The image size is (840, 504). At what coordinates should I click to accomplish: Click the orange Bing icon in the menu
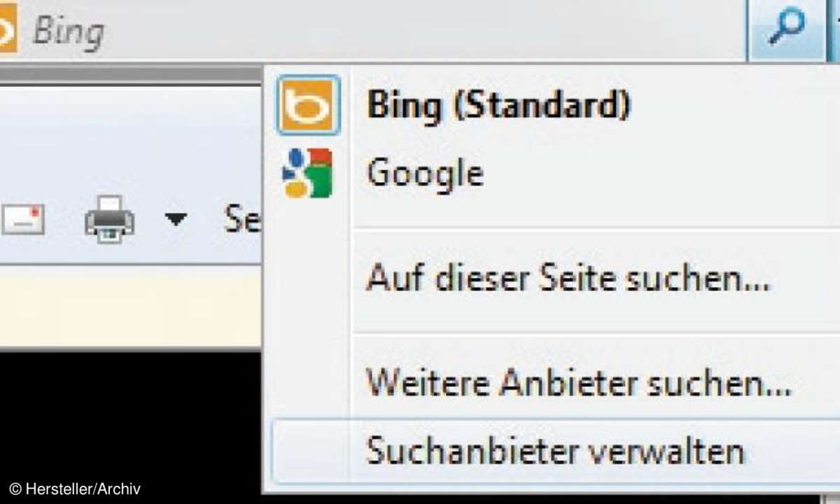308,105
